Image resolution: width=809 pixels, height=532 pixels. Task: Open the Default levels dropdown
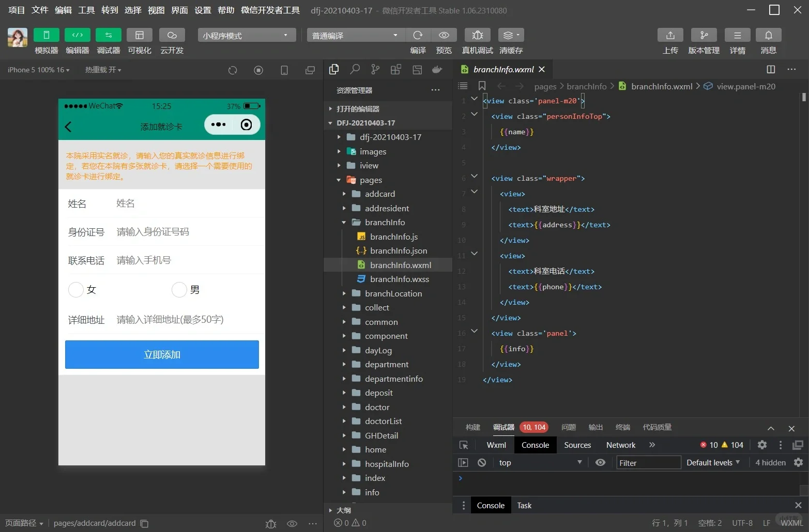click(x=713, y=463)
